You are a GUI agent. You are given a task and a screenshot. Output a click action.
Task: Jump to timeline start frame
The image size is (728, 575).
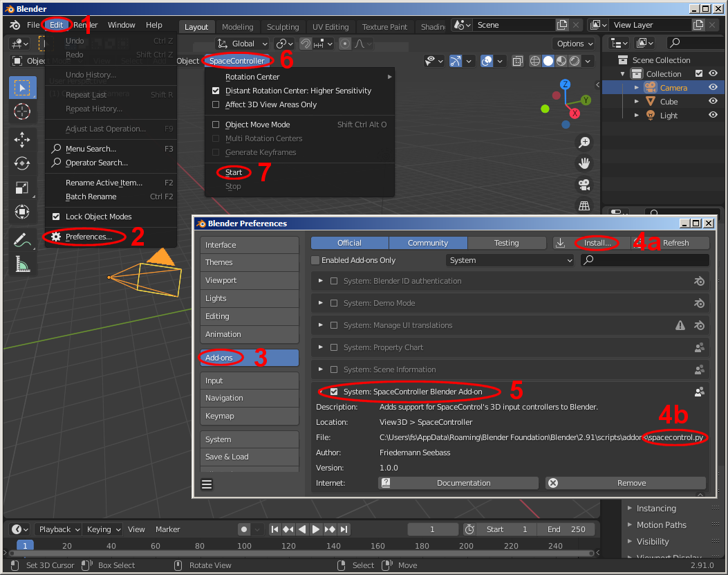275,529
